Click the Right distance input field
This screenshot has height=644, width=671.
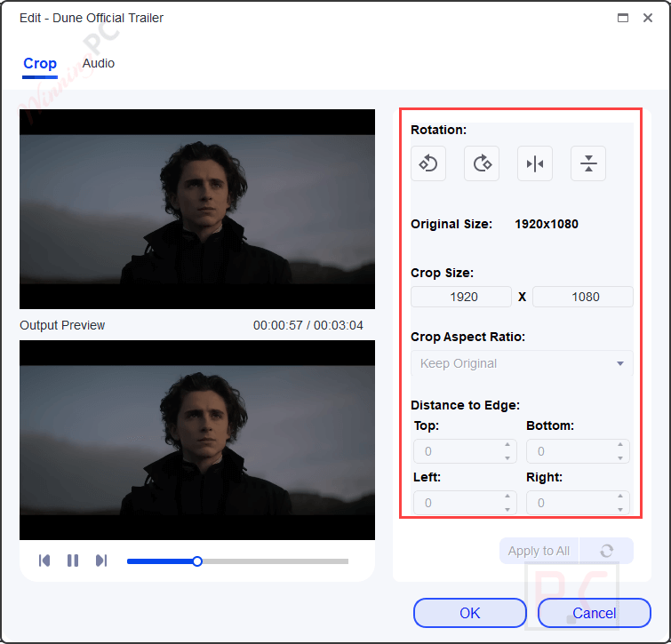click(x=578, y=503)
